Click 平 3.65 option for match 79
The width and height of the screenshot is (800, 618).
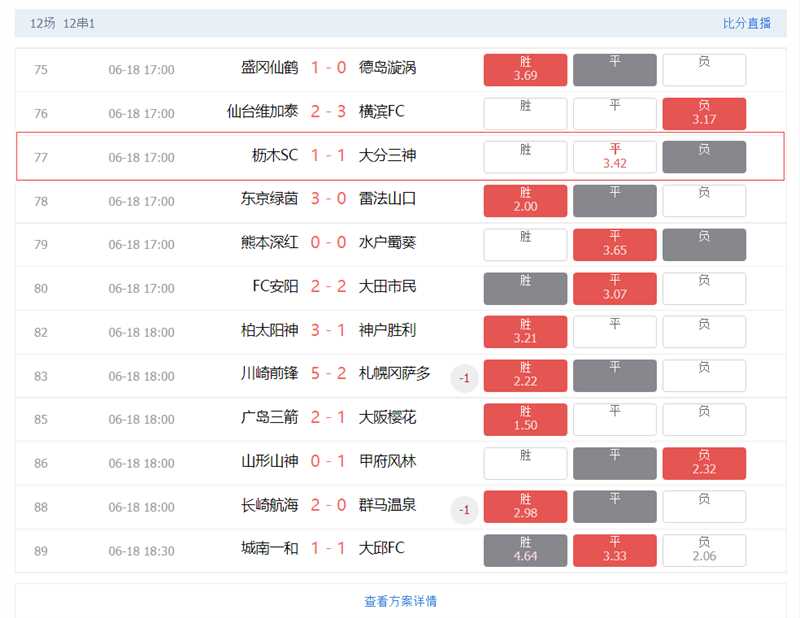(615, 244)
